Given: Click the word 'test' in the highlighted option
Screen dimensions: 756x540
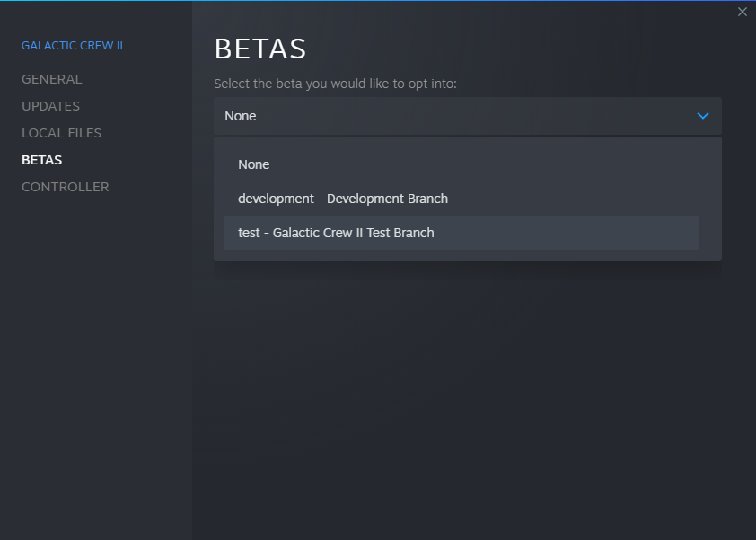Looking at the screenshot, I should 249,233.
